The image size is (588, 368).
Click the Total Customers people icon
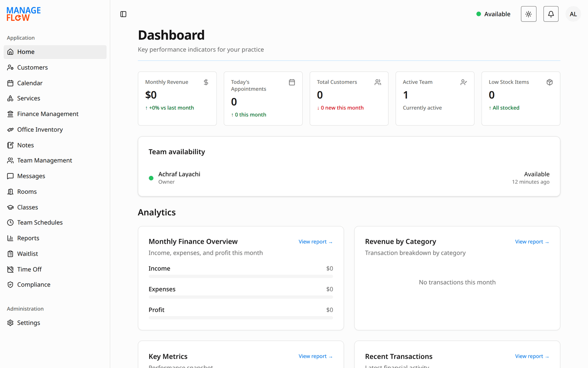point(378,82)
